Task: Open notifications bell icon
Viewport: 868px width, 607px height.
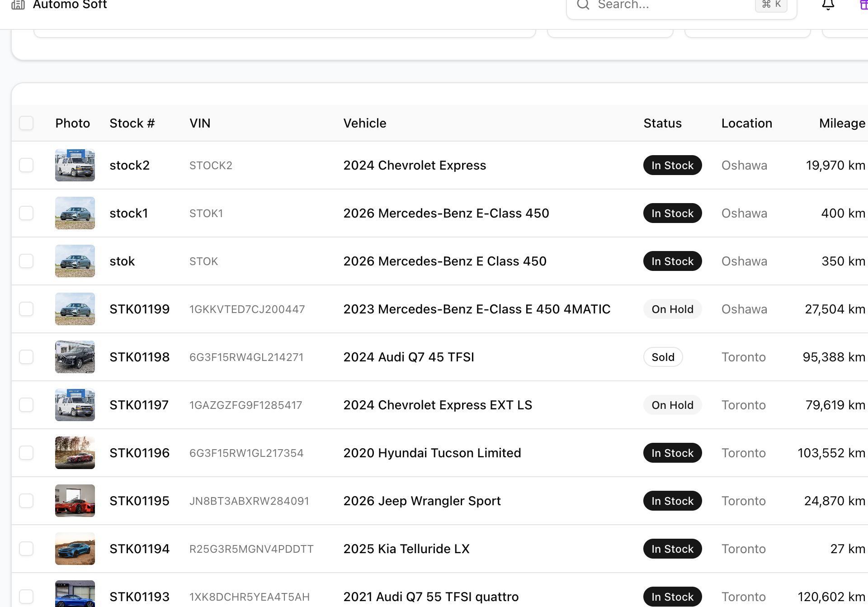Action: tap(828, 5)
